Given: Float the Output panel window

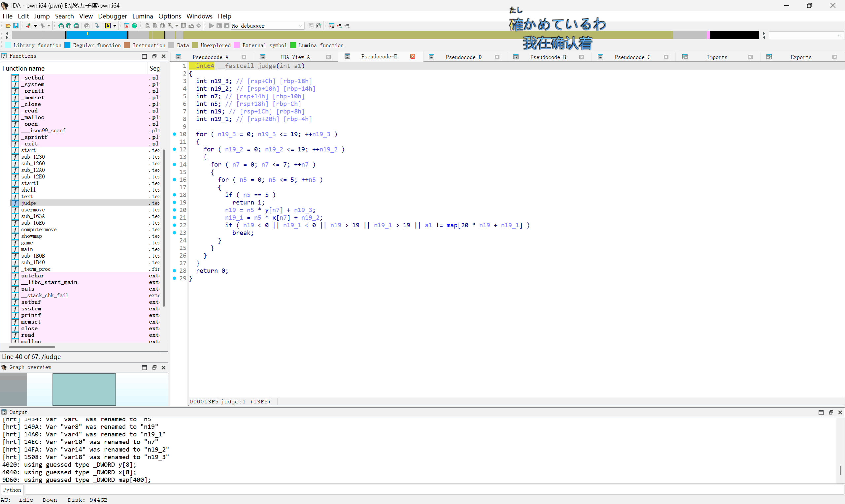Looking at the screenshot, I should click(831, 412).
